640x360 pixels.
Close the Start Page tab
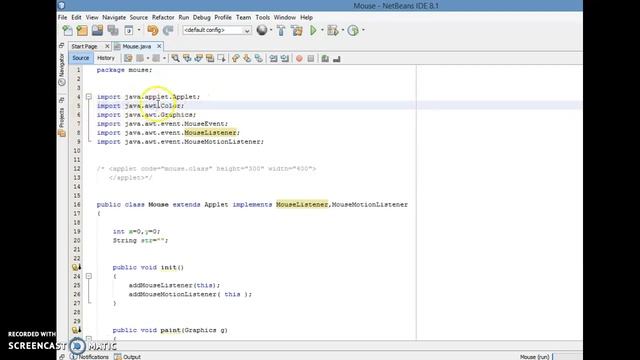click(x=107, y=46)
